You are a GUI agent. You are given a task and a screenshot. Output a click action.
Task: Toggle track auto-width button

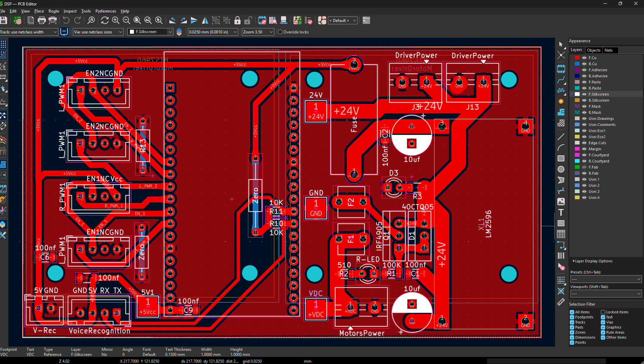pos(64,32)
